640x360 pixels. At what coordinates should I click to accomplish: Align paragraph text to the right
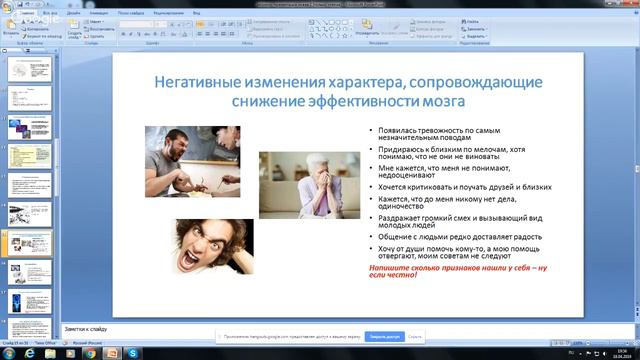[216, 34]
